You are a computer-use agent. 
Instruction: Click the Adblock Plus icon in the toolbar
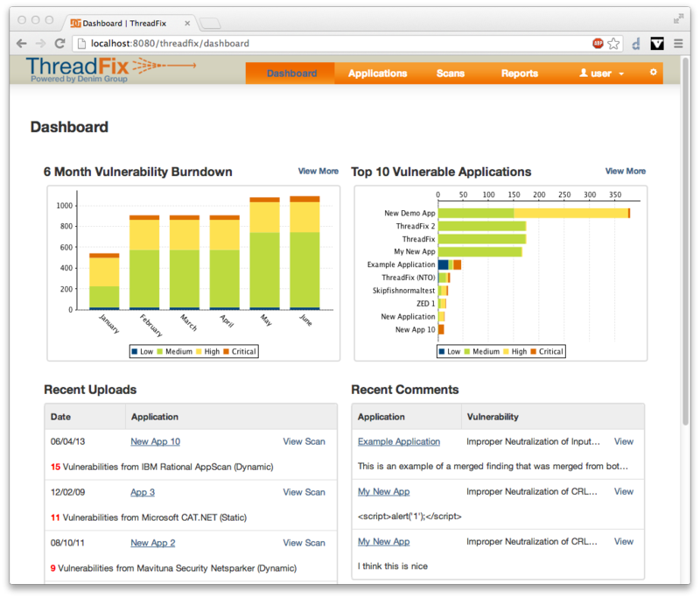(x=596, y=42)
